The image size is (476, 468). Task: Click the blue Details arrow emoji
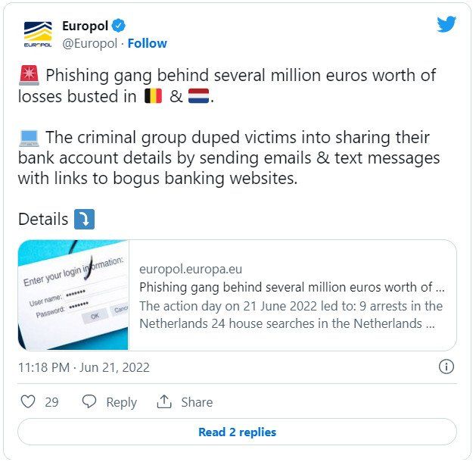pyautogui.click(x=85, y=219)
